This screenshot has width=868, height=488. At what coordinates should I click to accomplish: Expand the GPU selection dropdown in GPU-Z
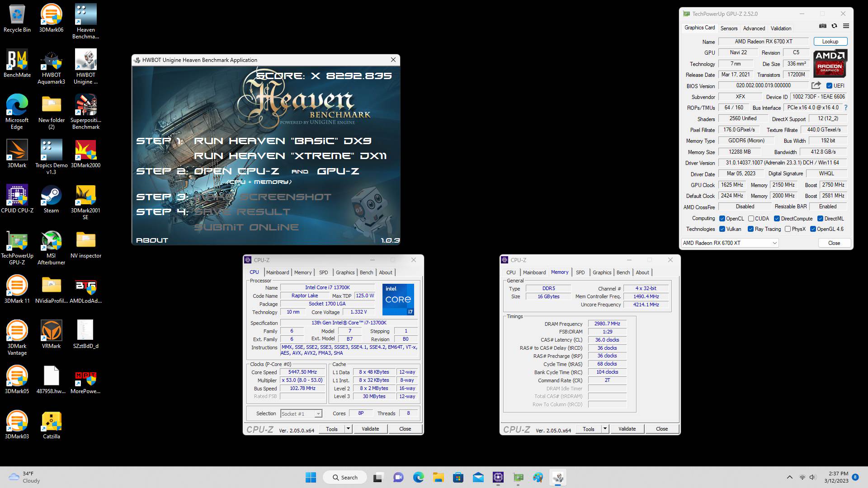click(x=730, y=243)
